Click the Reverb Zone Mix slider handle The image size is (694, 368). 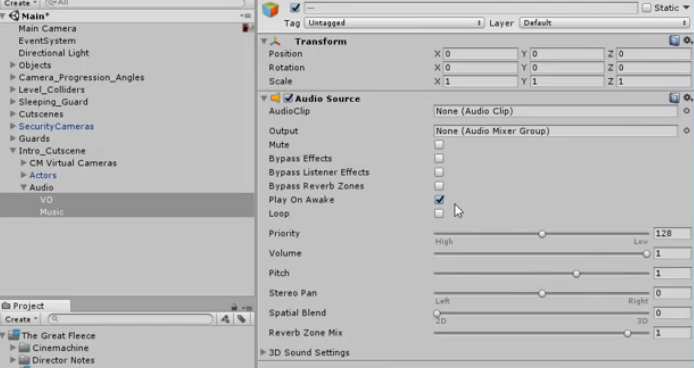[627, 333]
